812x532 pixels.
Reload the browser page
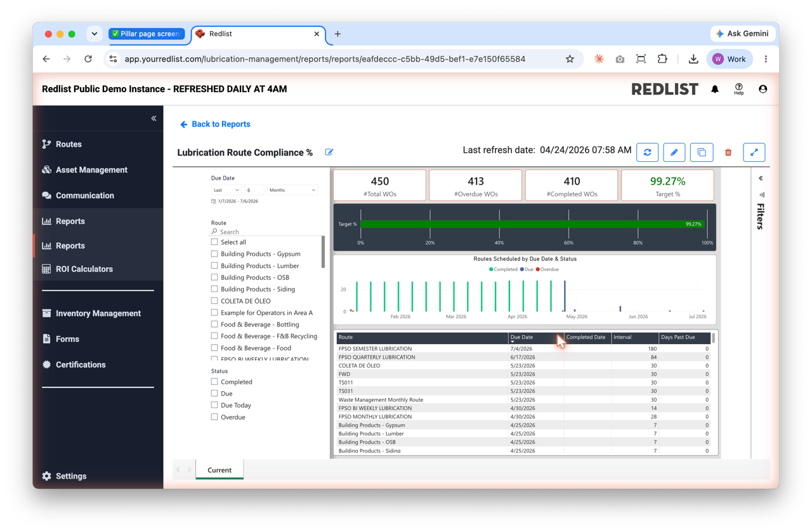pos(88,59)
